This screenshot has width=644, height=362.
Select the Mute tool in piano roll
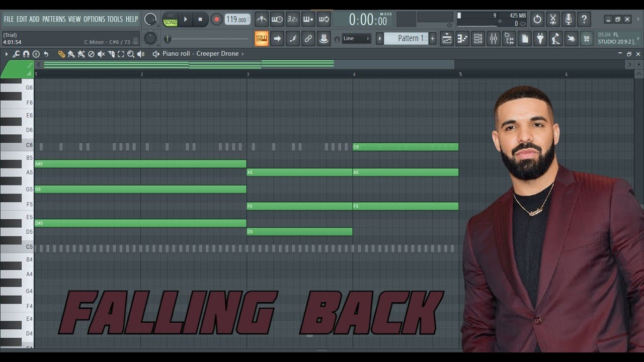(x=101, y=54)
